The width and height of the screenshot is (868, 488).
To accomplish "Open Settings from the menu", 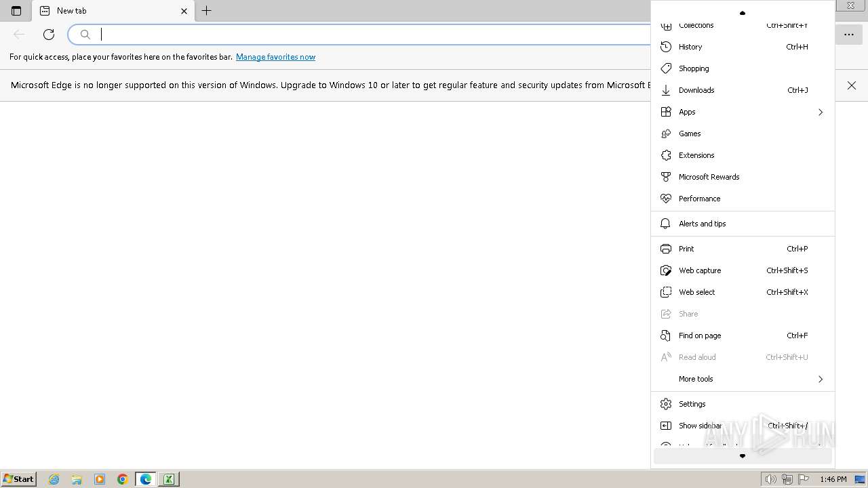I will click(x=743, y=404).
